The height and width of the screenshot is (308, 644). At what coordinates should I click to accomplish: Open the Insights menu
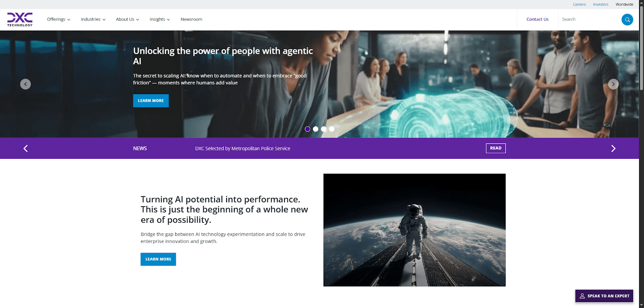point(159,19)
